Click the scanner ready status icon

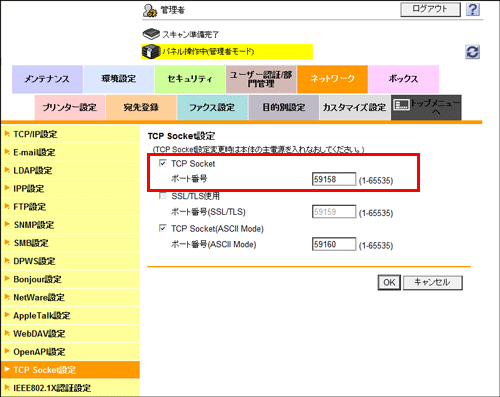pyautogui.click(x=151, y=34)
